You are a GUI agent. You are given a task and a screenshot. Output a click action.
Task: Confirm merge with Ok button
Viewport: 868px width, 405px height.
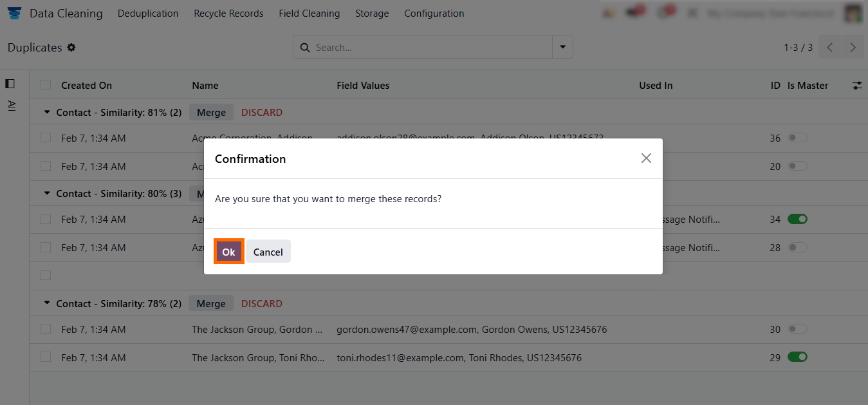tap(228, 252)
